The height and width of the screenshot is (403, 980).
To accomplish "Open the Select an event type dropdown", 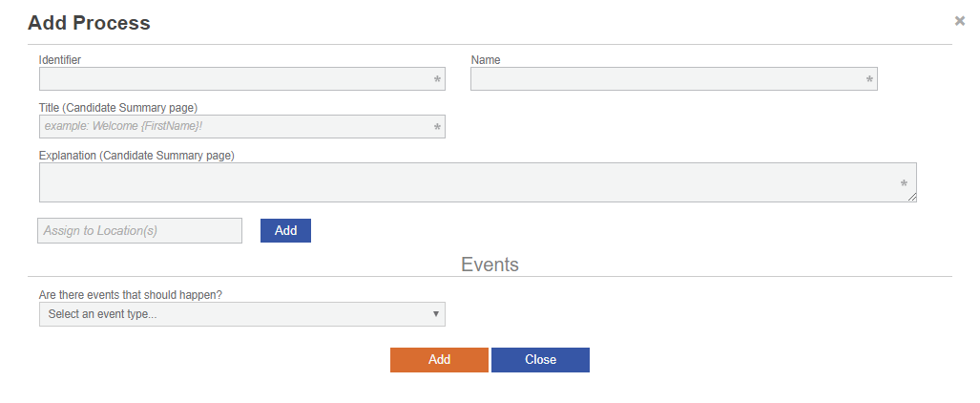I will (x=241, y=314).
